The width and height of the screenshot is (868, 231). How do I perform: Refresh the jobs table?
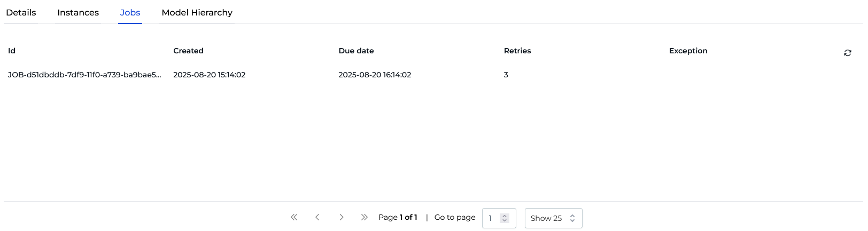pyautogui.click(x=847, y=53)
